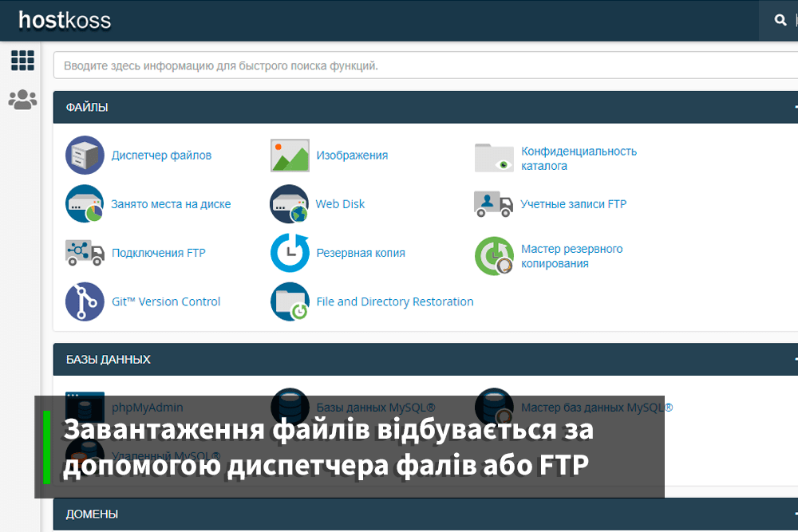This screenshot has height=532, width=798.
Task: Open the Подключения FTP truck icon
Action: [85, 252]
